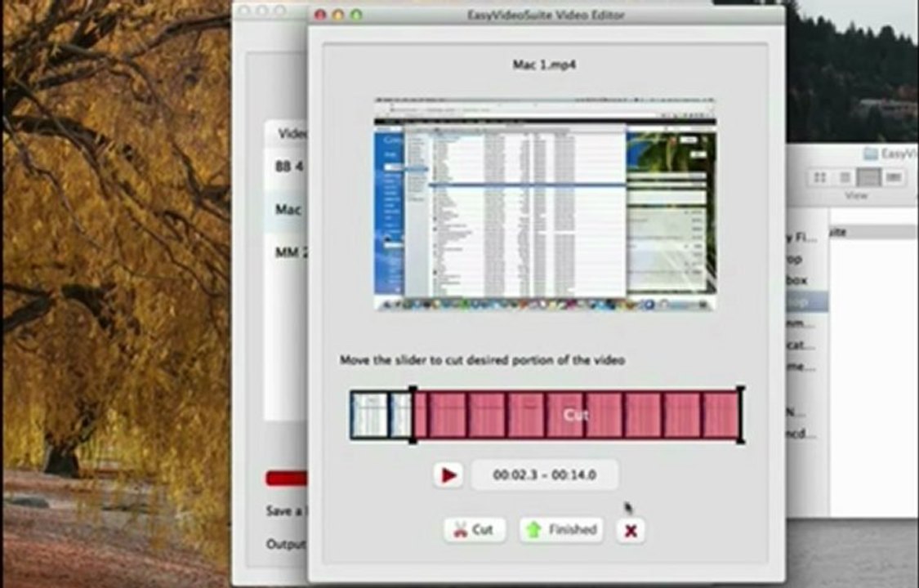
Task: Close the Video Editor window
Action: pyautogui.click(x=320, y=15)
